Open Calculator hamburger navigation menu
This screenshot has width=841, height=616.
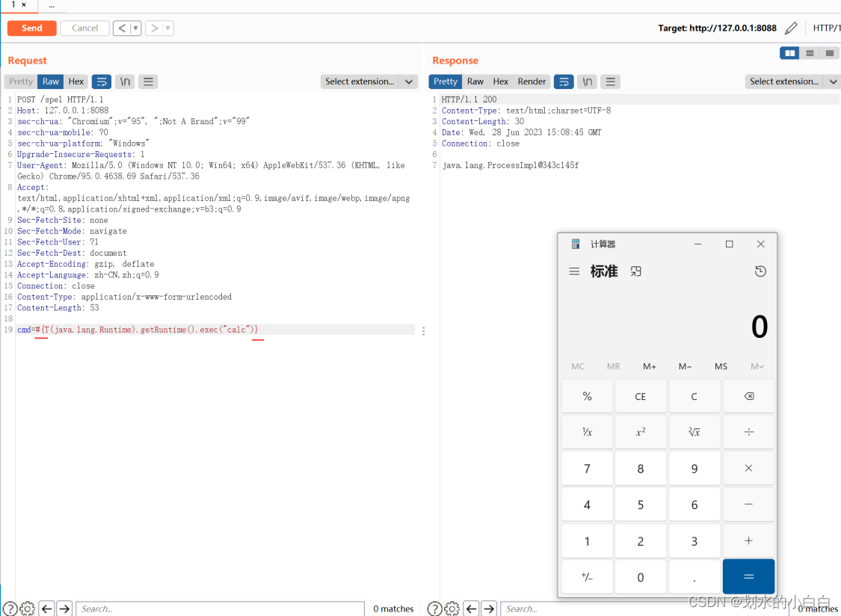point(574,271)
